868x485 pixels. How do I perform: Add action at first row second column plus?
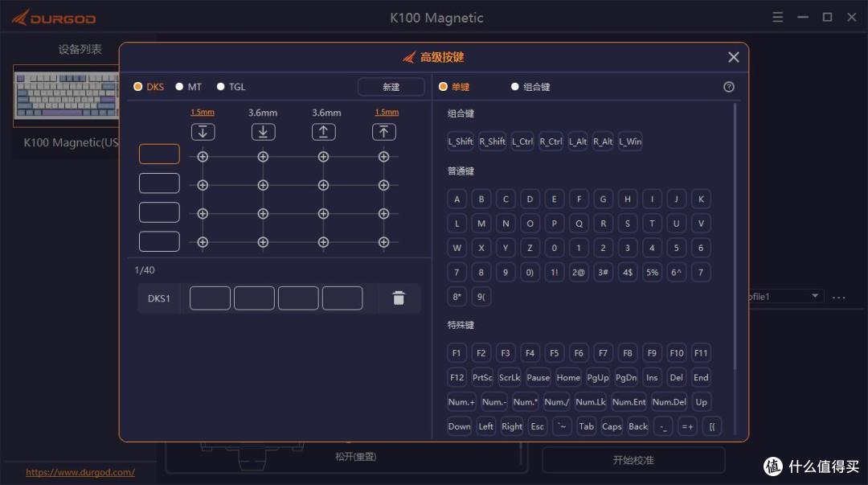click(x=263, y=157)
